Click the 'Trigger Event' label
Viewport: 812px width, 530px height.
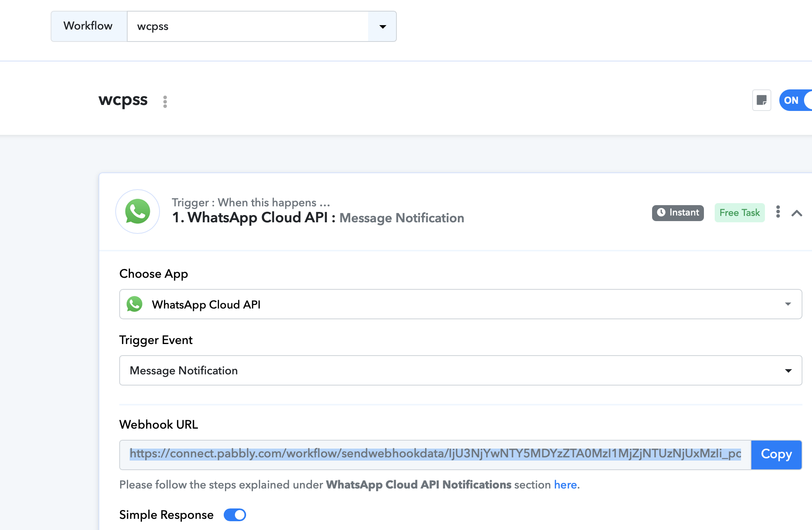tap(156, 340)
